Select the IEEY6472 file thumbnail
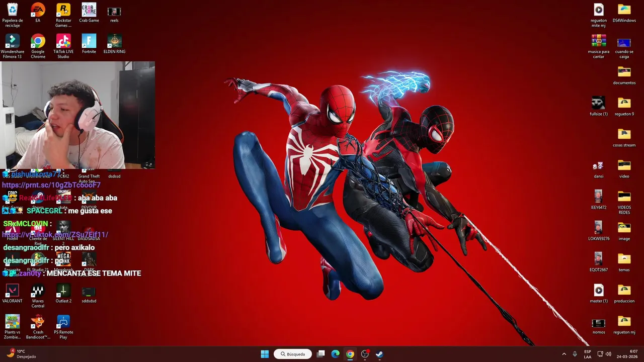Viewport: 644px width, 362px height. pos(598,200)
